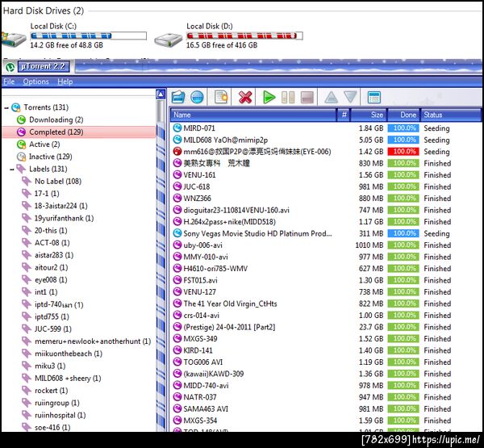The width and height of the screenshot is (484, 448).
Task: Click the Local Disk (C:) usage bar
Action: coord(89,36)
